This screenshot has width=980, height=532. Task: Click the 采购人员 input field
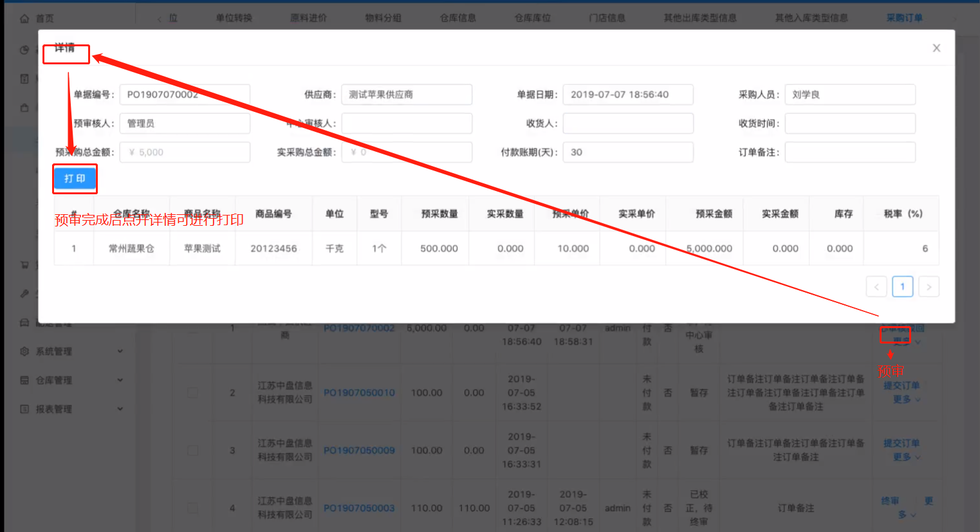point(850,95)
